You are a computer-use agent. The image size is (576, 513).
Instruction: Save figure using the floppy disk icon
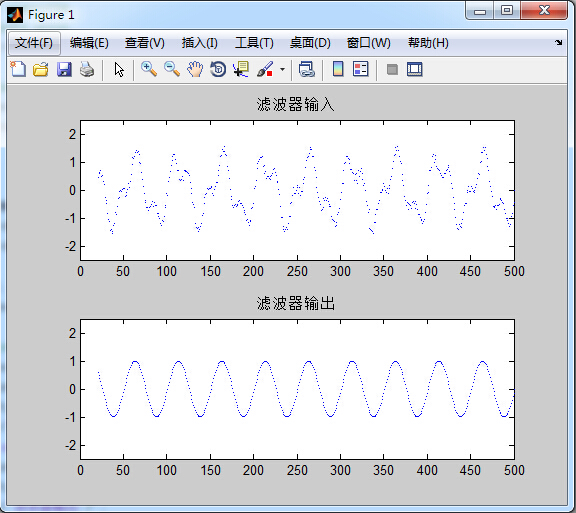64,69
